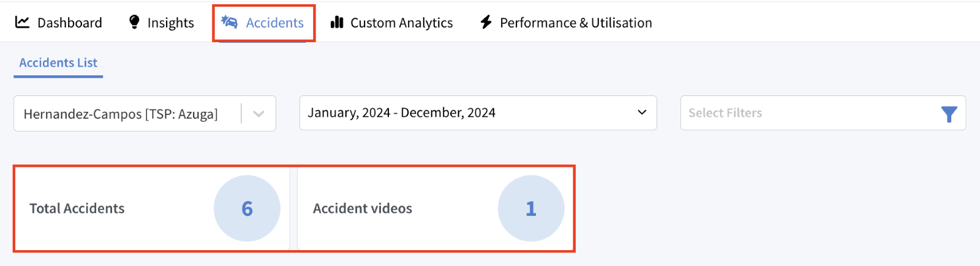Click the Total Accidents count circle showing 6
Viewport: 980px width, 266px height.
point(247,209)
